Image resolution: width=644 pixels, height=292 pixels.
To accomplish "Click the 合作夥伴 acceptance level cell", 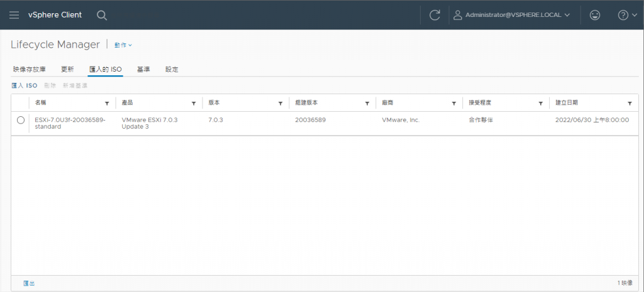I will (x=480, y=120).
